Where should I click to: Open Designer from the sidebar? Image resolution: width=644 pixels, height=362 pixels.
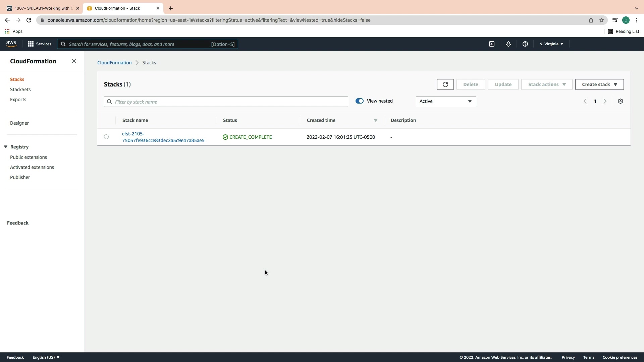click(19, 123)
